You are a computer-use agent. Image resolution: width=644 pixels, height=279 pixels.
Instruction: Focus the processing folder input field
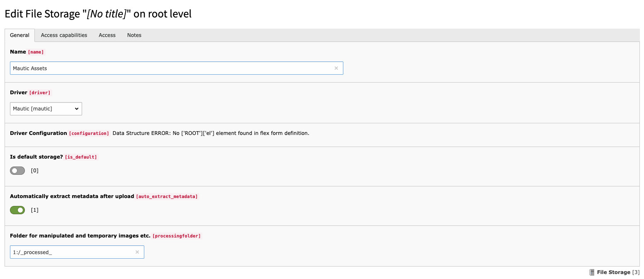pos(73,252)
